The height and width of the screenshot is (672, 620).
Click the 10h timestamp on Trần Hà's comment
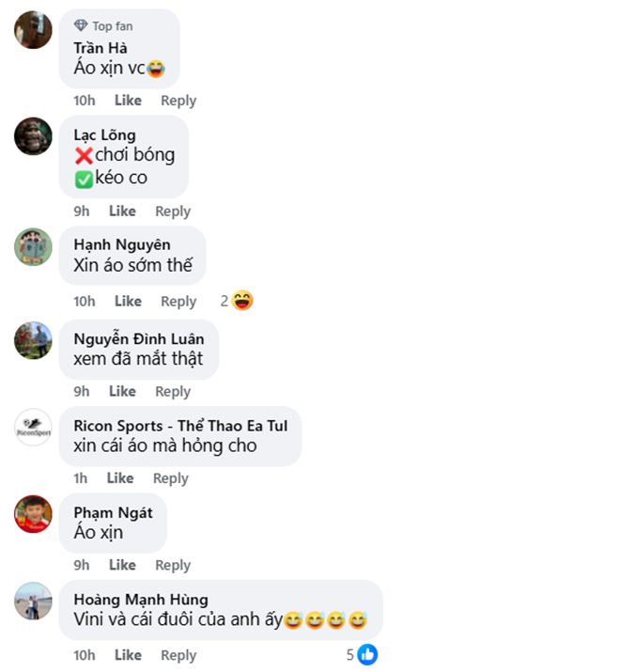tap(85, 101)
